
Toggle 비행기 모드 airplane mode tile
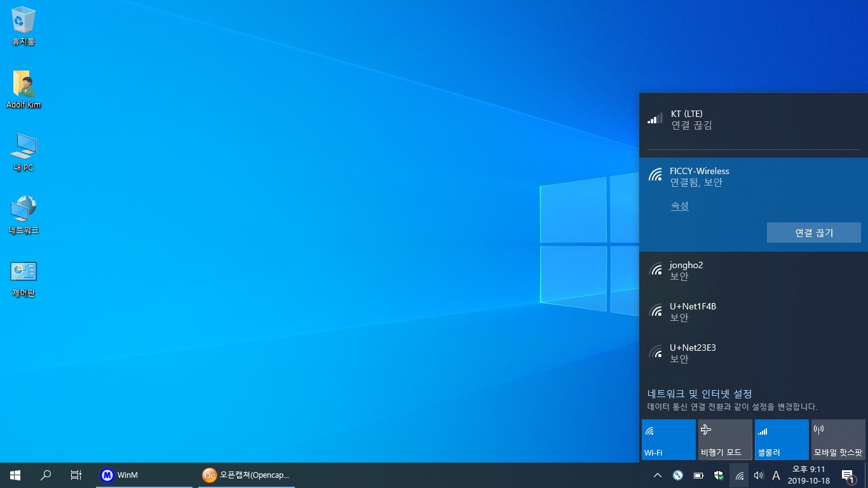[x=725, y=440]
